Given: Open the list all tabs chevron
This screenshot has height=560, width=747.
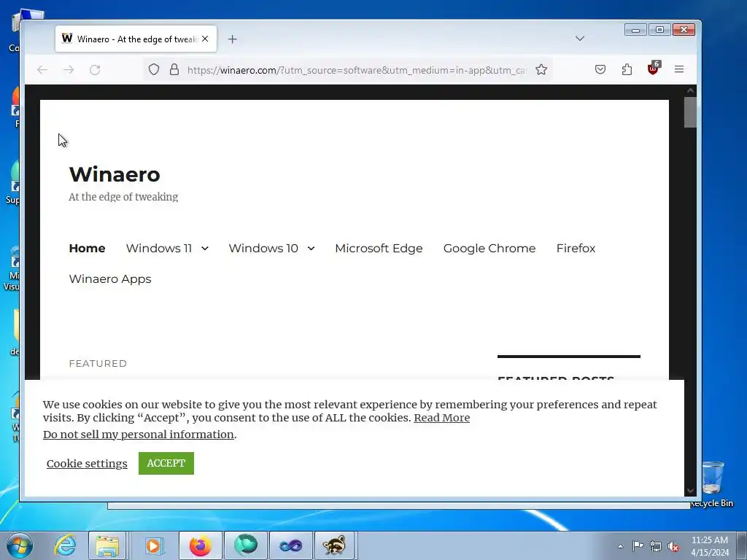Looking at the screenshot, I should [580, 39].
